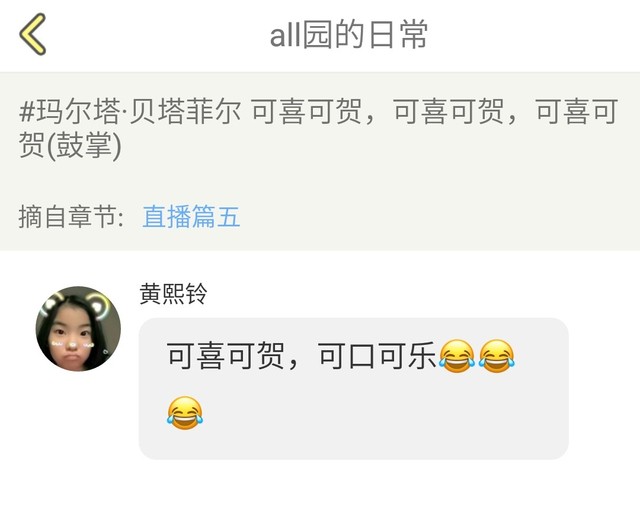Tap the 摘自章节 label

71,216
